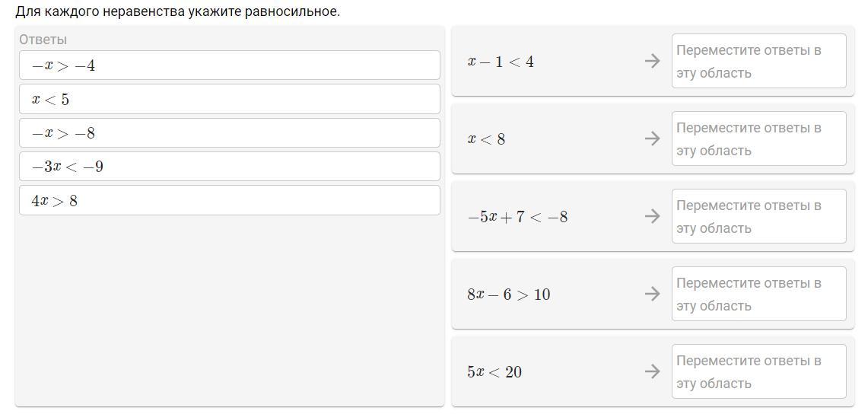Click the arrow icon beside x < 8

tap(653, 139)
